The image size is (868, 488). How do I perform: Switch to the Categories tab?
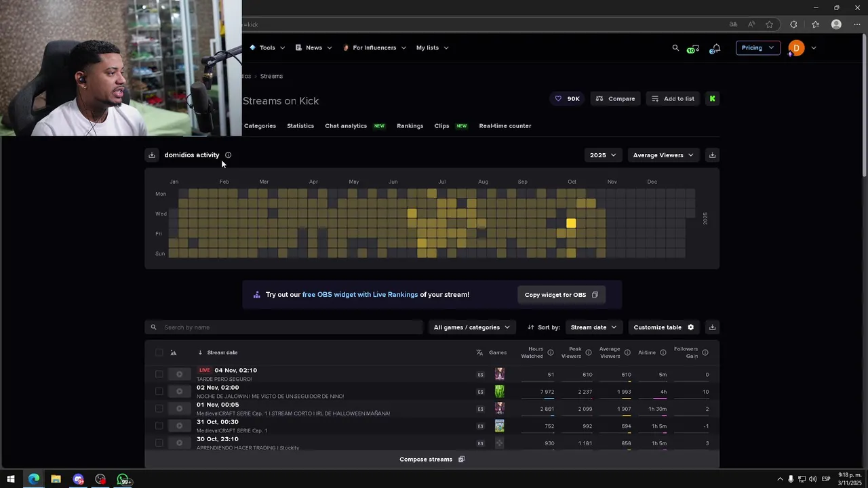(x=260, y=126)
